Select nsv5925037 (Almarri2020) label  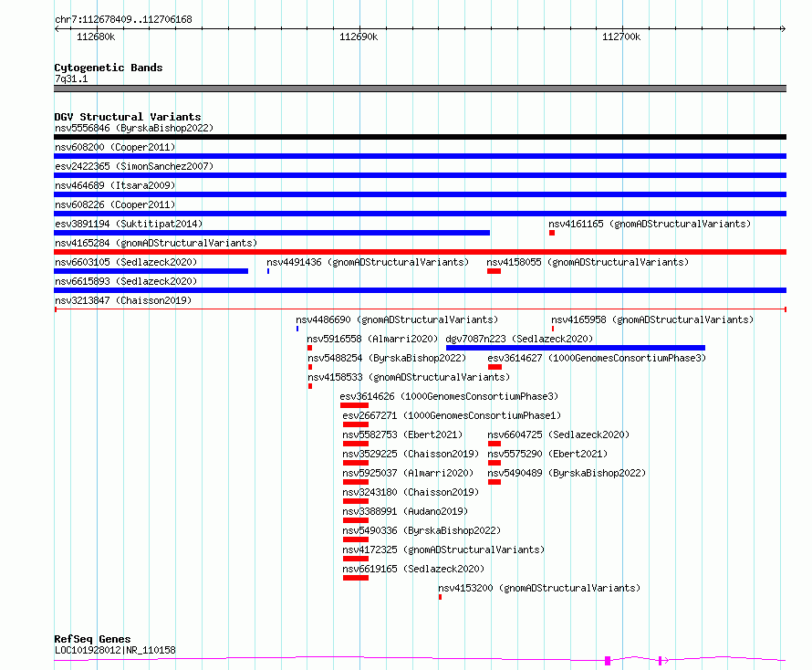point(408,473)
